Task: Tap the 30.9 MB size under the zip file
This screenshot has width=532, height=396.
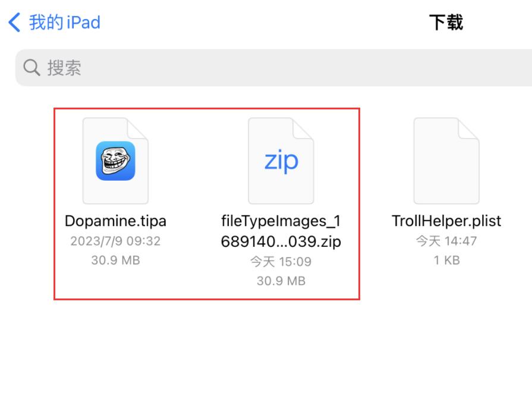Action: click(281, 280)
